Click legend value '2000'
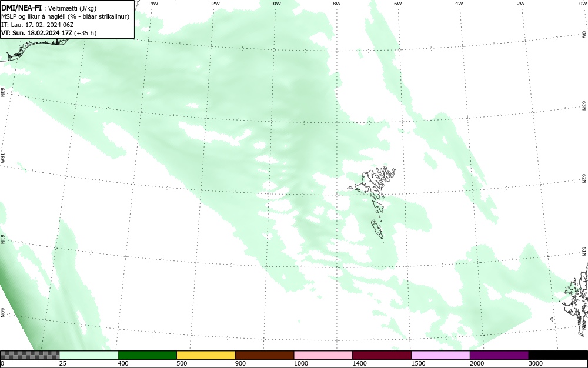588x368 pixels. pos(477,363)
